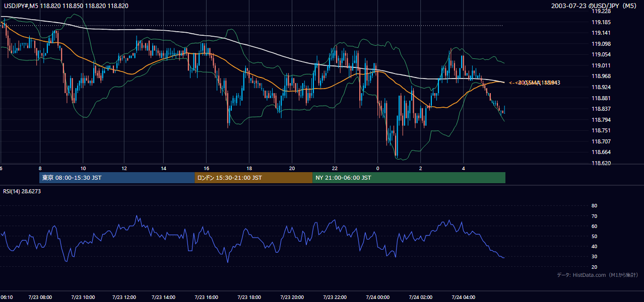Image resolution: width=644 pixels, height=302 pixels.
Task: Click the 7/23 10:00 time label
Action: [82, 297]
